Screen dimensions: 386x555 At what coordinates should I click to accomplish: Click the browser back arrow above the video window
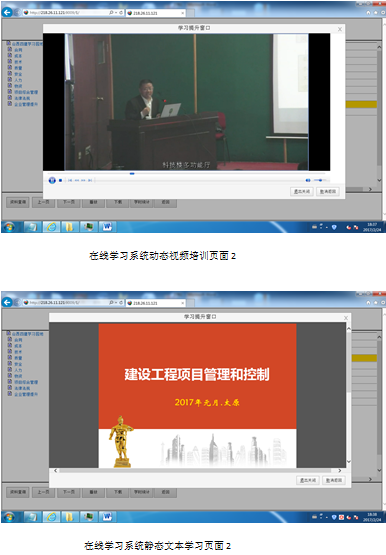coord(7,12)
